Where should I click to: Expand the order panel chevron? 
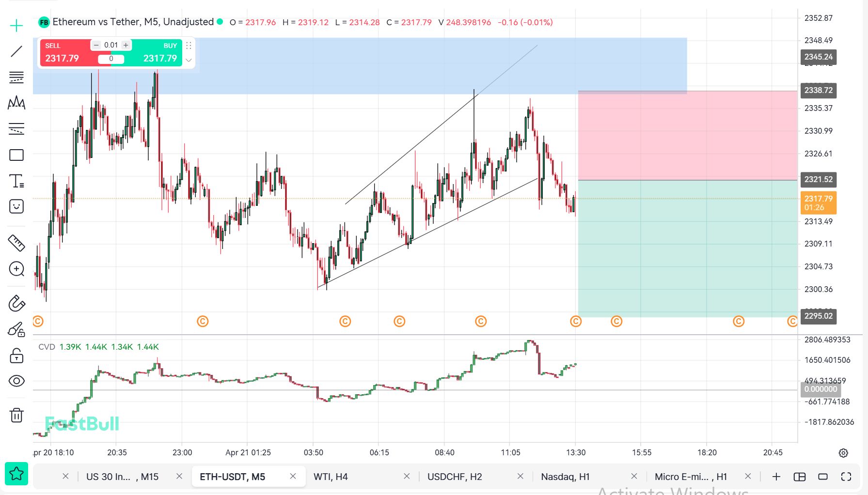coord(189,60)
